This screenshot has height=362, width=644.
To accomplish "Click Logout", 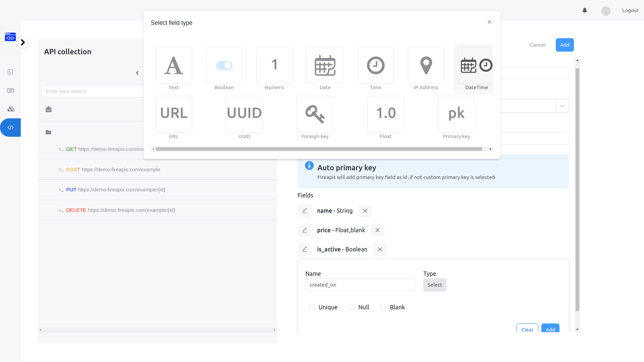I will [630, 10].
